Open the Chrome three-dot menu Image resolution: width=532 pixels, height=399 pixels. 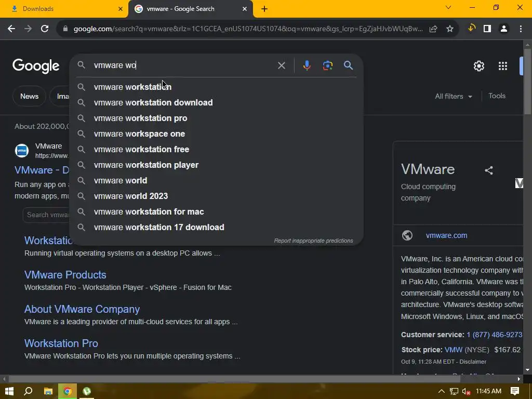(x=521, y=29)
